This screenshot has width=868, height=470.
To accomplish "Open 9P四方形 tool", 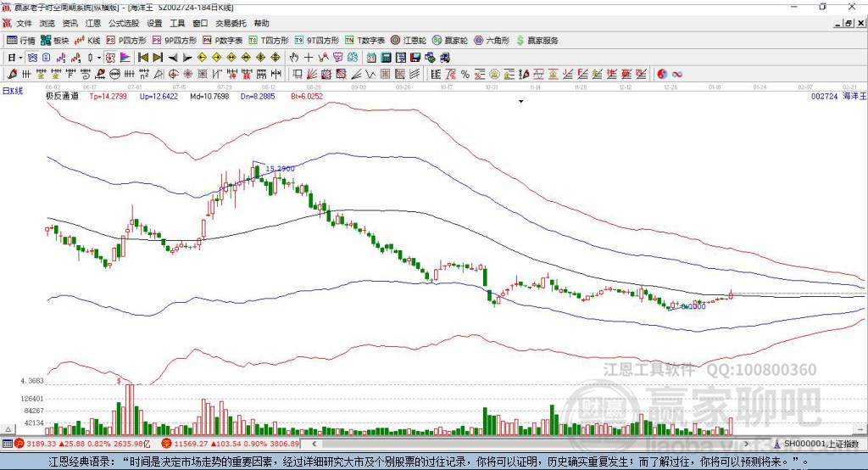I will point(175,41).
